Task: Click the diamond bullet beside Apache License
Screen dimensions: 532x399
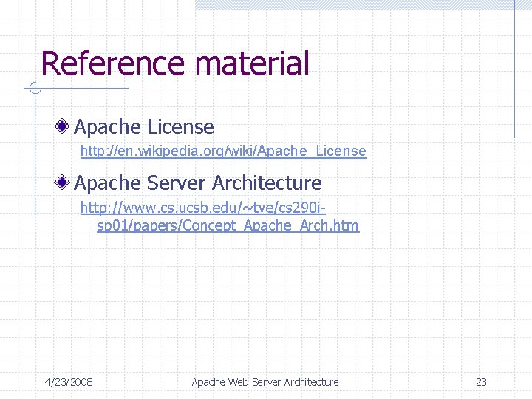Action: point(62,126)
